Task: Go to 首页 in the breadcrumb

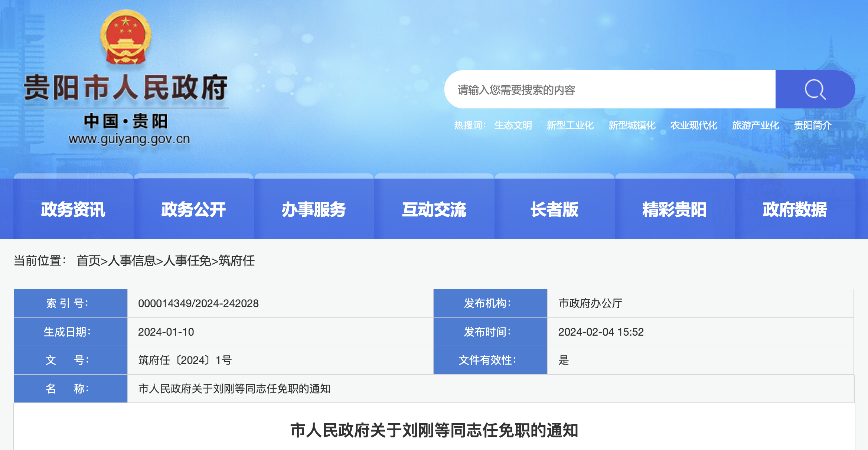Action: click(x=88, y=261)
